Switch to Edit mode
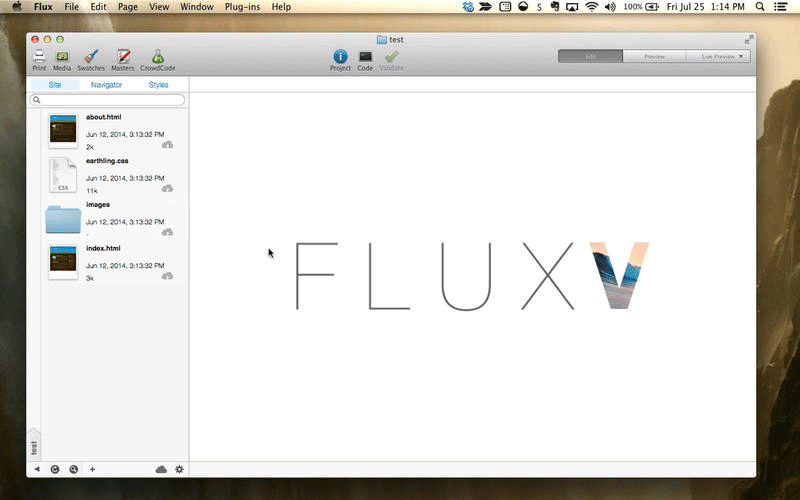Screen dimensions: 800x500 pyautogui.click(x=590, y=56)
